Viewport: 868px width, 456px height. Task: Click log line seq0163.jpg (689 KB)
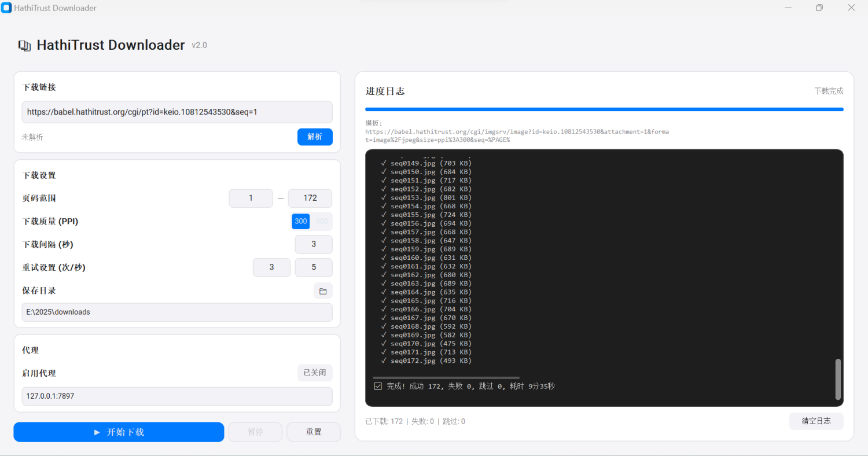pyautogui.click(x=426, y=284)
